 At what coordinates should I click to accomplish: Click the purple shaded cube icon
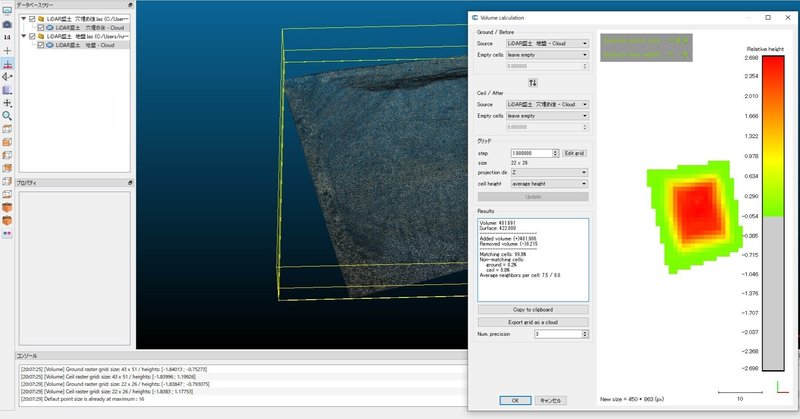7,90
